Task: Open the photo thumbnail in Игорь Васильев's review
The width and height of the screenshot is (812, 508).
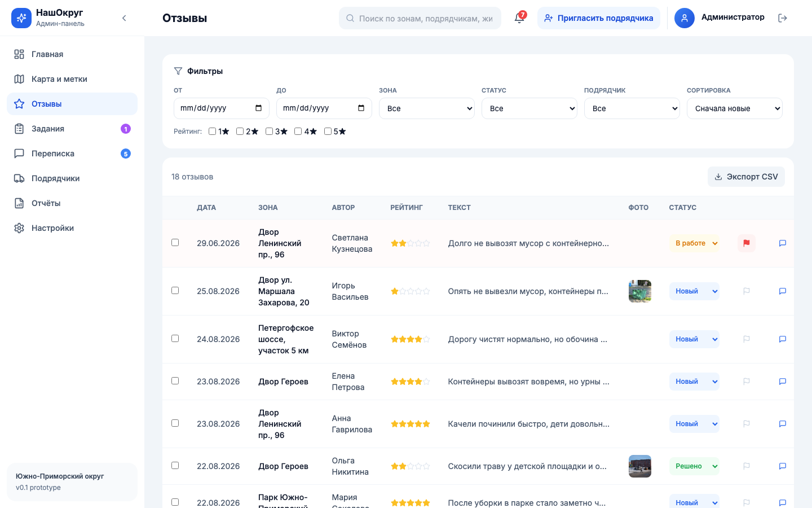Action: pos(640,291)
